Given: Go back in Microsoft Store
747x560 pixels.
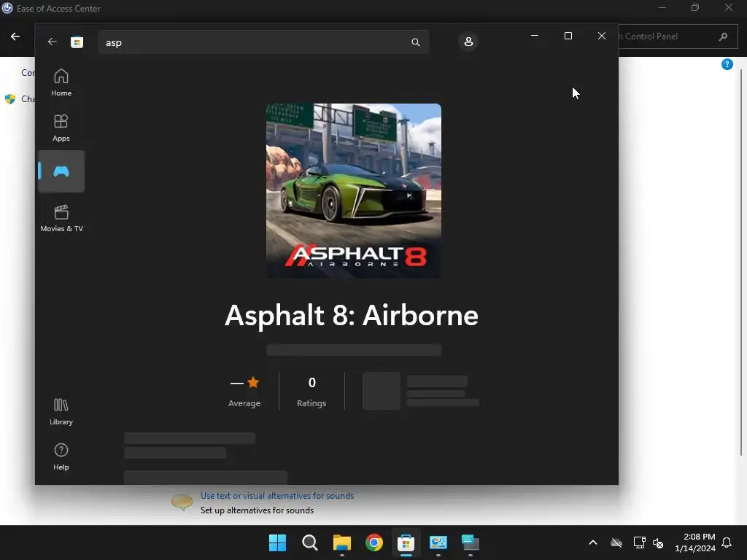Looking at the screenshot, I should point(53,42).
